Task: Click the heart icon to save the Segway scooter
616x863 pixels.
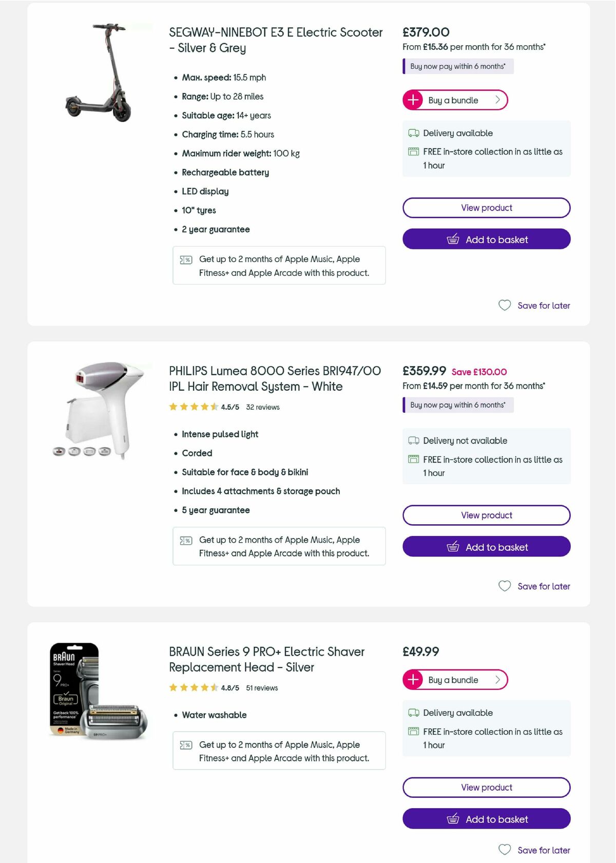Action: coord(504,305)
